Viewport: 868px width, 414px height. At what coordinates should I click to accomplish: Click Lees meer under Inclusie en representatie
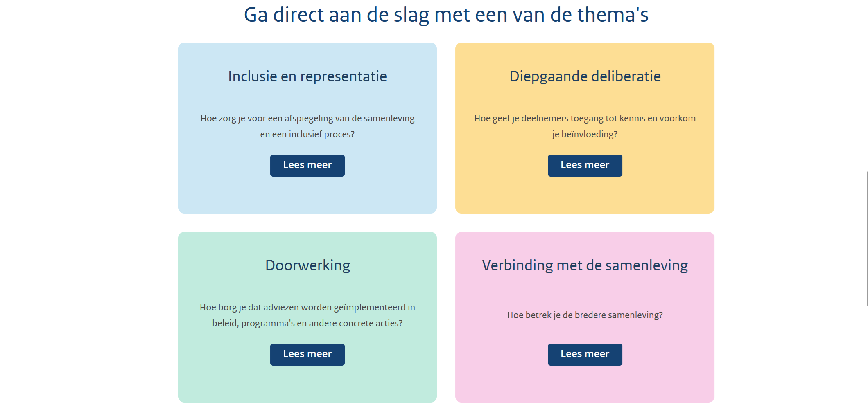307,165
